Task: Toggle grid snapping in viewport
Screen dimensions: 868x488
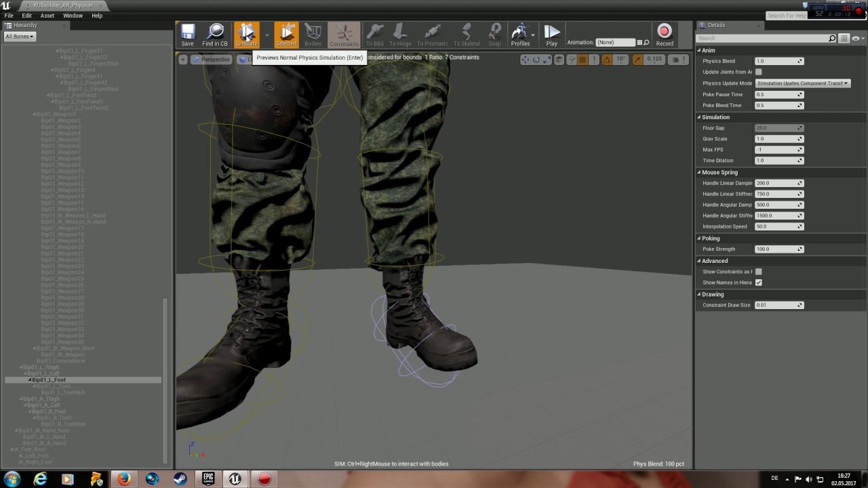Action: (x=583, y=60)
